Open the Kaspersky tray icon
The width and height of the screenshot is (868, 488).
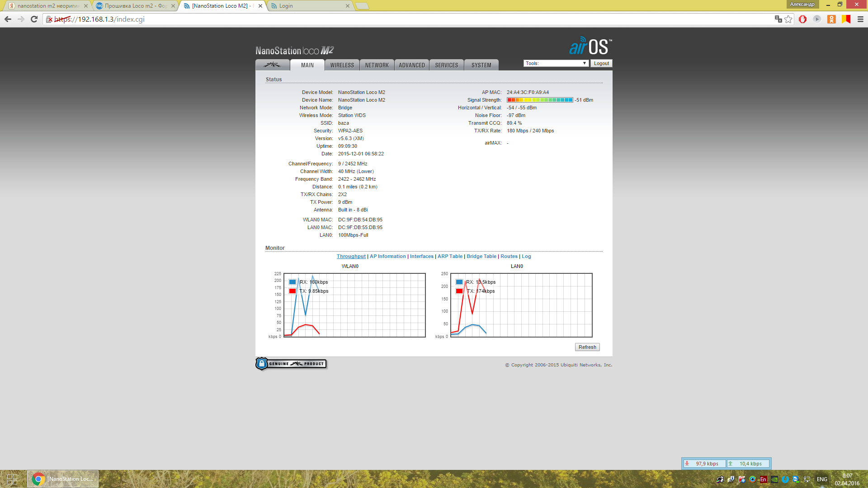[742, 479]
